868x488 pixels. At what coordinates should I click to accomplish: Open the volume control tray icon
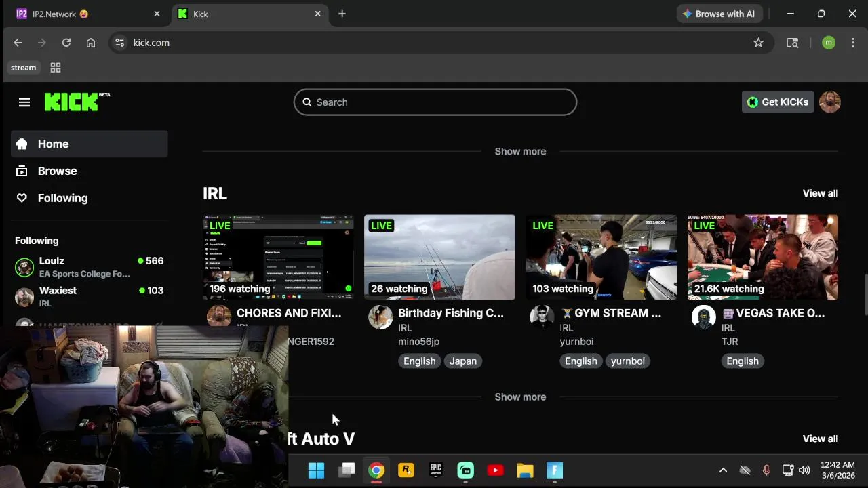[804, 470]
